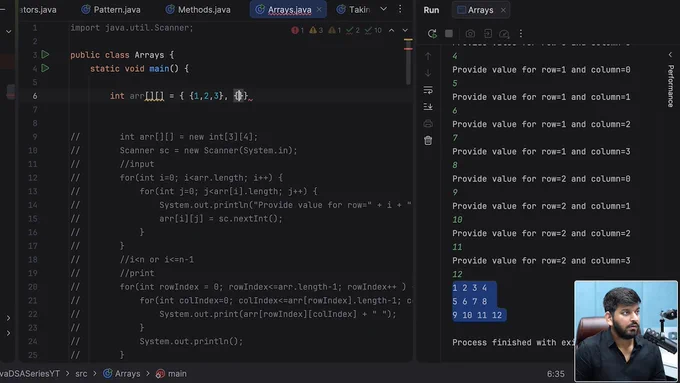680x383 pixels.
Task: Click the 'public class Arrays' line
Action: click(122, 55)
